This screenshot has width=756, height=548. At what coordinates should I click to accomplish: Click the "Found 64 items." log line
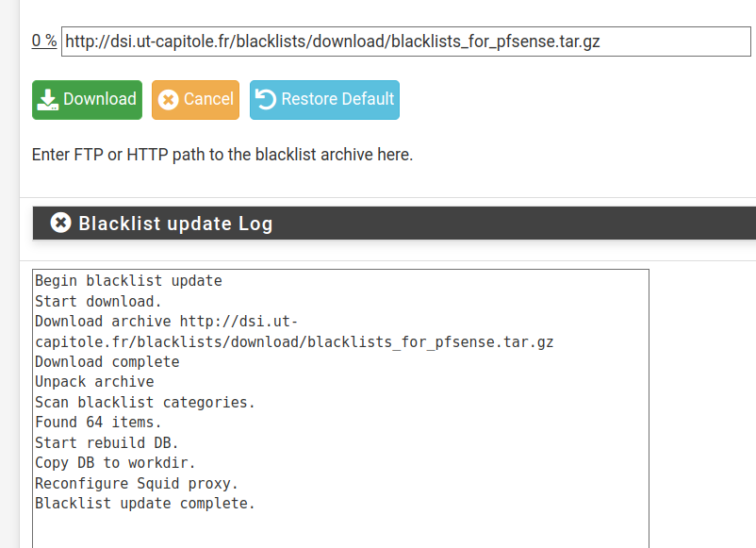point(98,423)
